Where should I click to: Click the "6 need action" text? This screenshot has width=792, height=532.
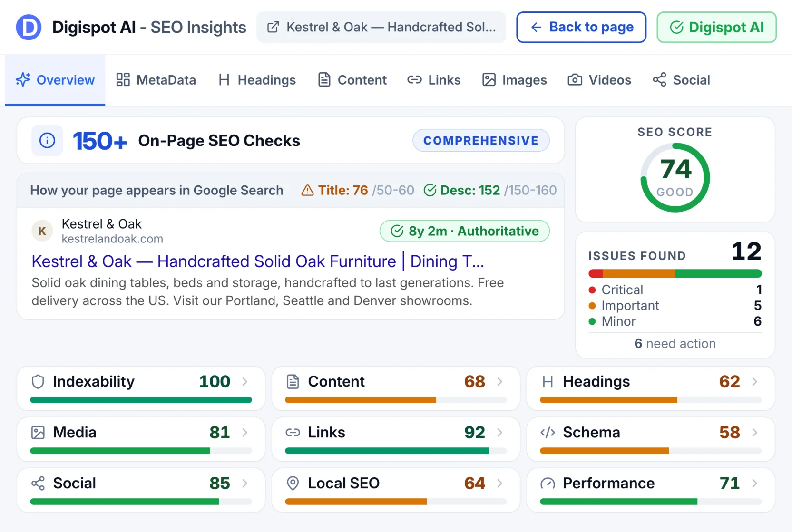click(675, 343)
